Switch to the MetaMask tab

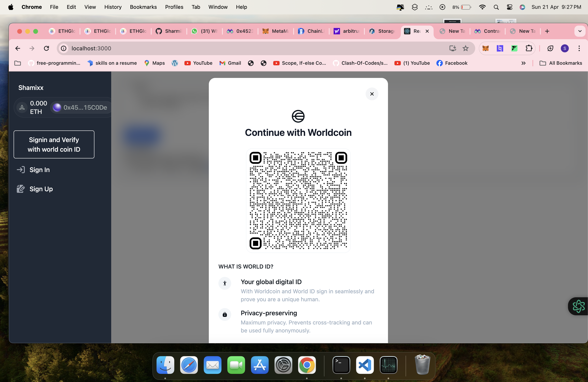point(276,31)
